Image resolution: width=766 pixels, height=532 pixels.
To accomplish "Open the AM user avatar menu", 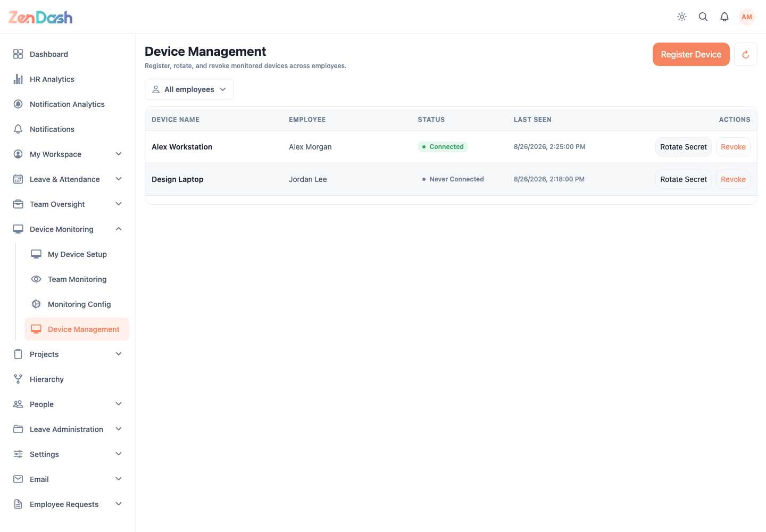I will tap(747, 17).
